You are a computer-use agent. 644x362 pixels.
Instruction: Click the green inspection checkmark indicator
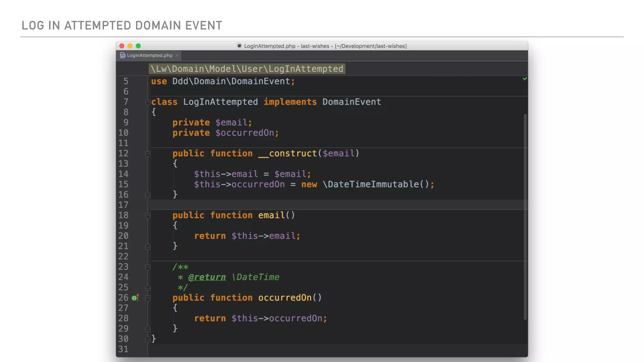[525, 79]
